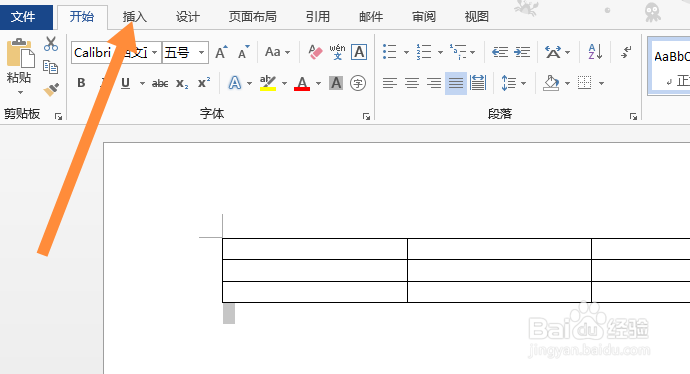
Task: Open the 字体 Font dialog launcher
Action: (366, 116)
